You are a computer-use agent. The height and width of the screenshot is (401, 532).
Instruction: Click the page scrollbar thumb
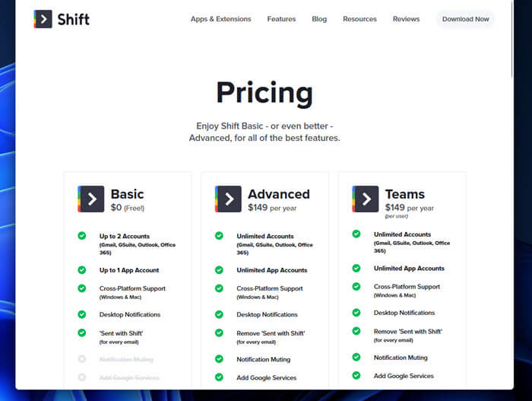pyautogui.click(x=512, y=39)
